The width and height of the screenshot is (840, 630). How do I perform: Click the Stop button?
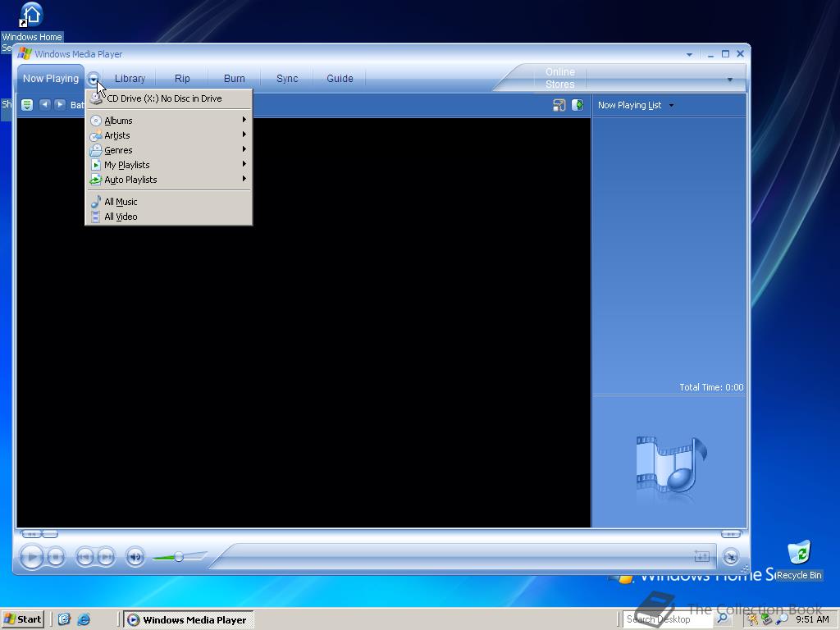(56, 557)
